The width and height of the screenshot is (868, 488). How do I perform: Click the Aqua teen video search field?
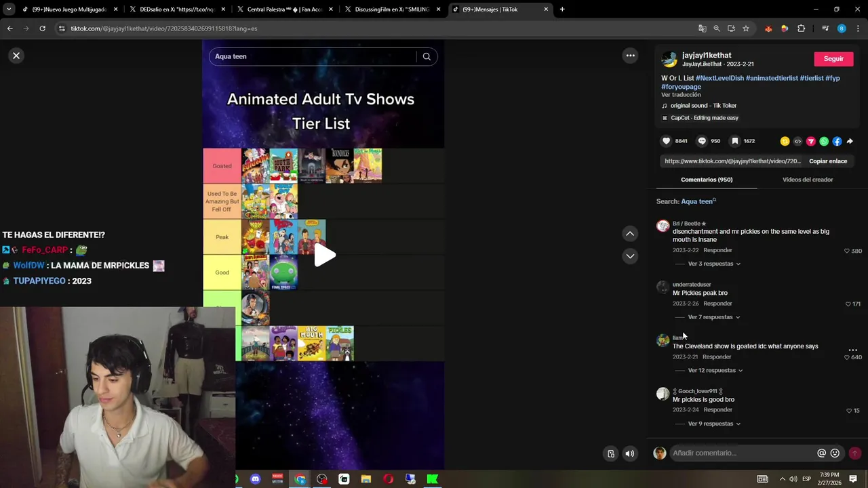(312, 56)
